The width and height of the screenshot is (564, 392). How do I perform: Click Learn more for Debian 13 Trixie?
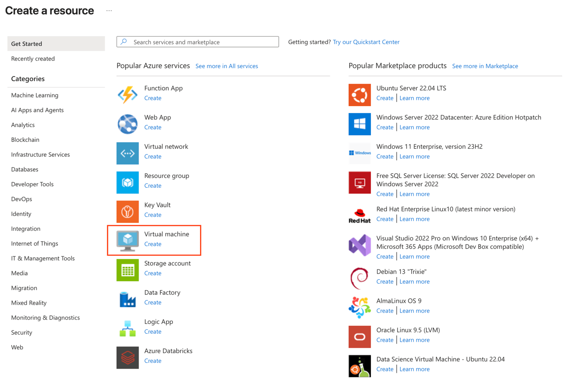tap(415, 282)
